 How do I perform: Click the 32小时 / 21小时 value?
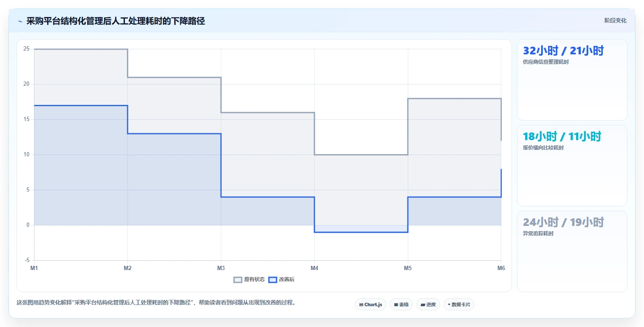[563, 51]
